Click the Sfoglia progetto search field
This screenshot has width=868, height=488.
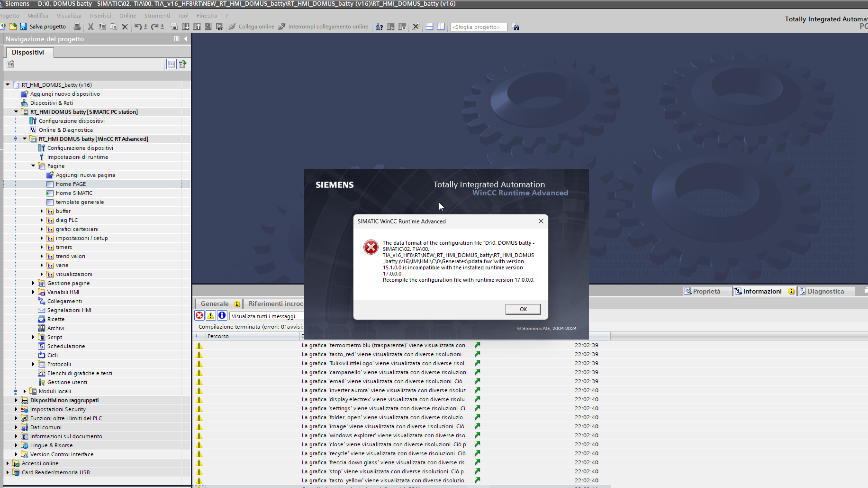(x=479, y=27)
